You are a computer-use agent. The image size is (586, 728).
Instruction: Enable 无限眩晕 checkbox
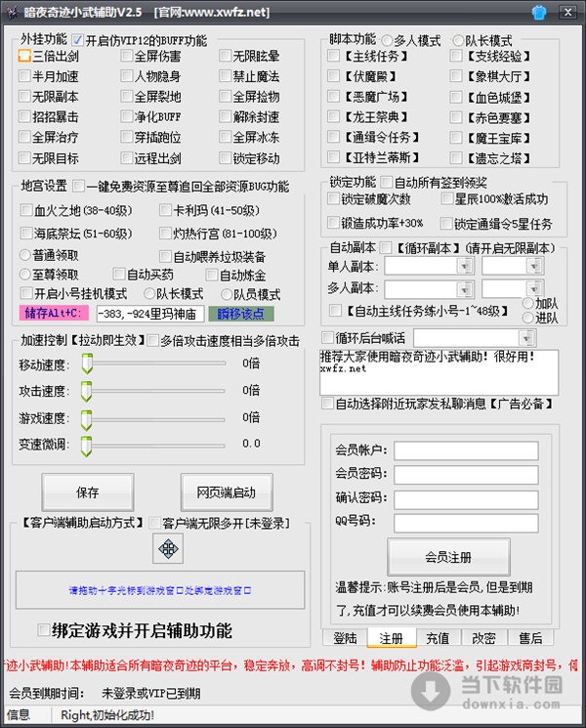[225, 56]
